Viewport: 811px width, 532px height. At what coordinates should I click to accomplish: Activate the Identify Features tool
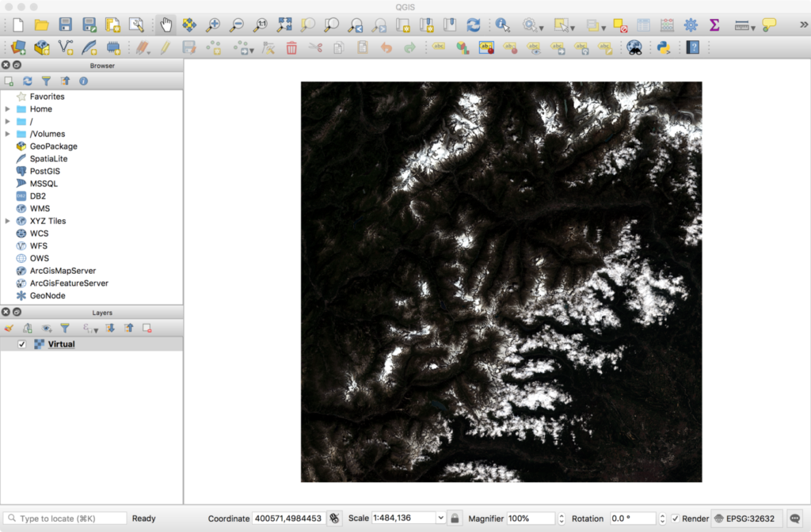click(501, 25)
